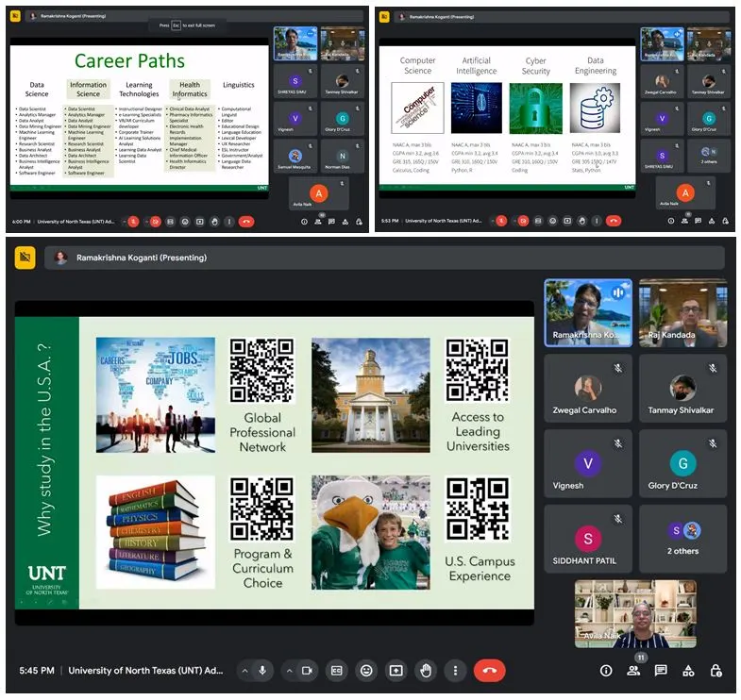Leave the 6:00 PM call
The height and width of the screenshot is (700, 741).
tap(246, 222)
